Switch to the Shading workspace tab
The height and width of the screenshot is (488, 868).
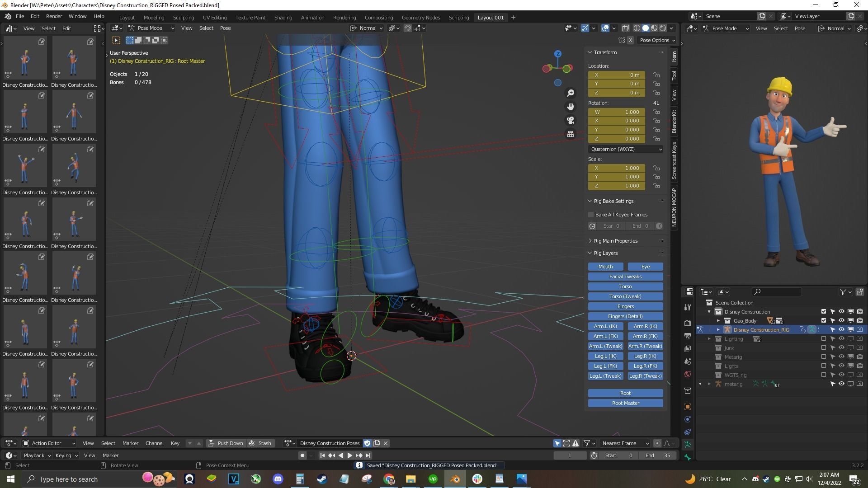pyautogui.click(x=283, y=17)
